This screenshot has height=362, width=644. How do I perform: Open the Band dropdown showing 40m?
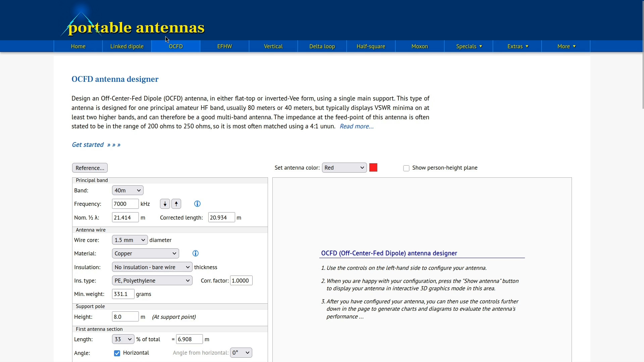pyautogui.click(x=127, y=190)
